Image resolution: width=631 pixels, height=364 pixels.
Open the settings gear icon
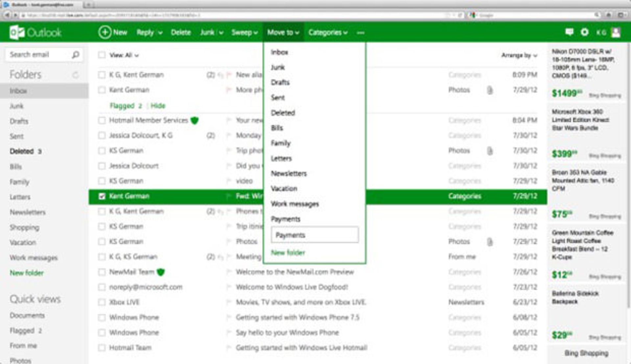click(x=585, y=32)
